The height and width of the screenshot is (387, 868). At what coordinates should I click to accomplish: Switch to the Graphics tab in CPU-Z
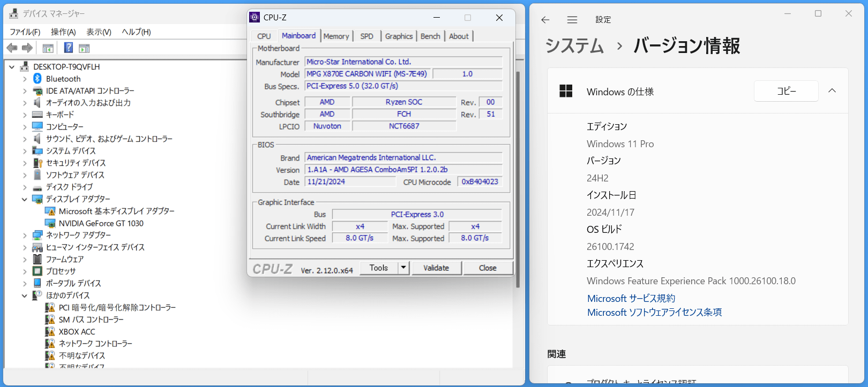coord(399,36)
